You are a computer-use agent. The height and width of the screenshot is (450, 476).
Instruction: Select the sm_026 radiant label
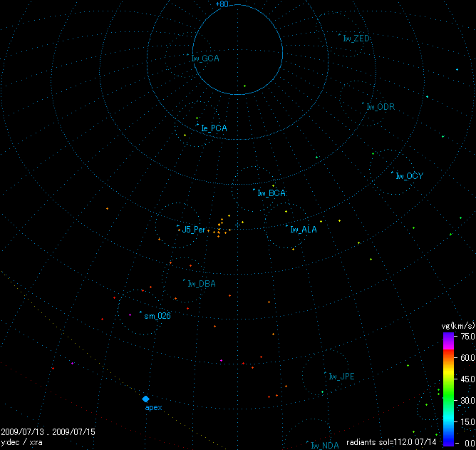157,316
